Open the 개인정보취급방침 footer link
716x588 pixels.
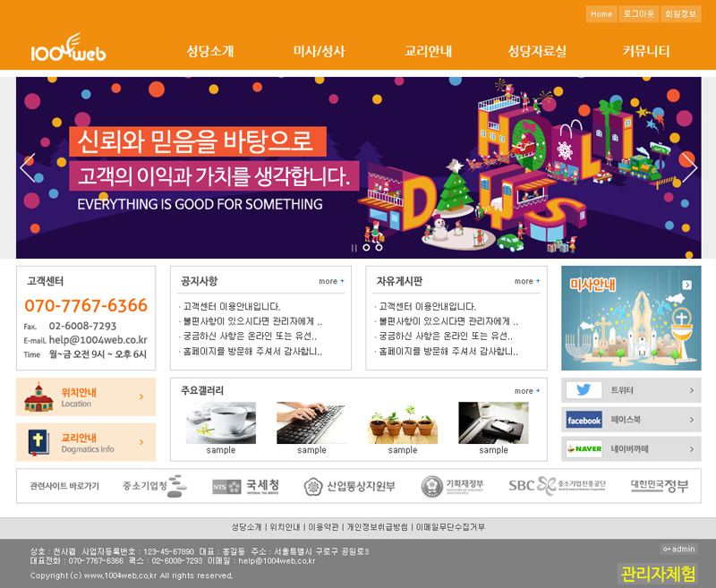pyautogui.click(x=377, y=527)
